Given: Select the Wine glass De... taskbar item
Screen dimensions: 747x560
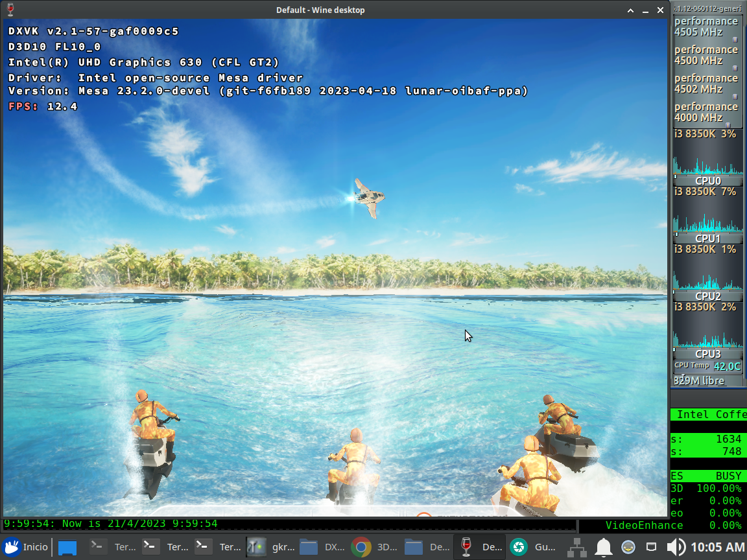Looking at the screenshot, I should 480,546.
